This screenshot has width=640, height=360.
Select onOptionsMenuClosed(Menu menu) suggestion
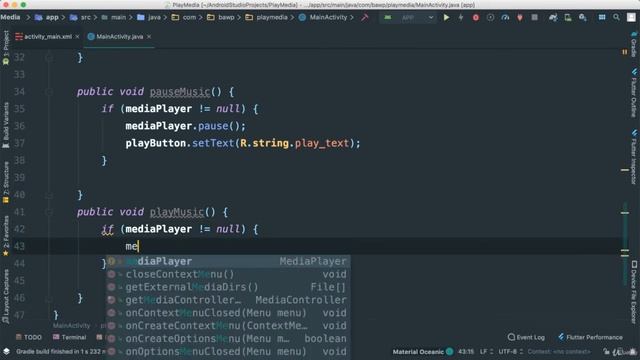pyautogui.click(x=228, y=351)
